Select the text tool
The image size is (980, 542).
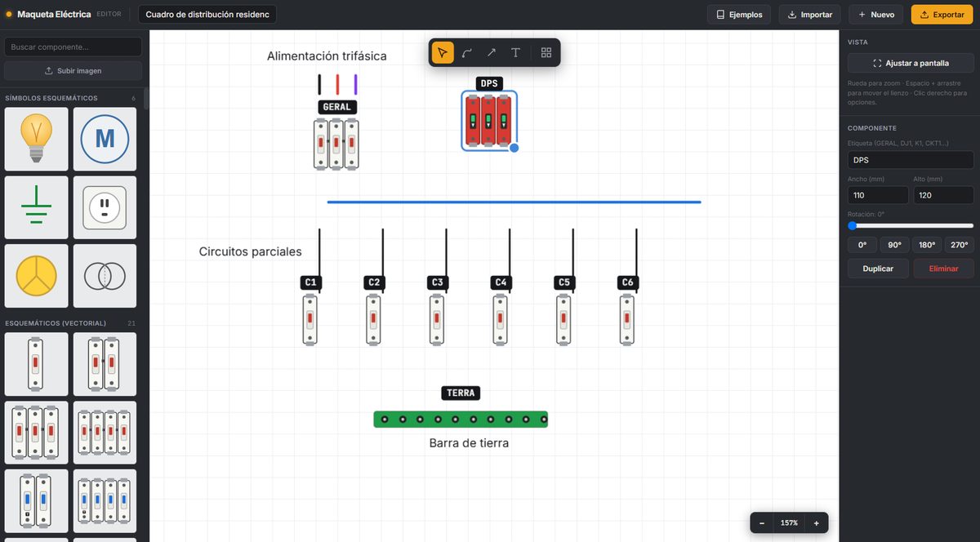(x=515, y=52)
